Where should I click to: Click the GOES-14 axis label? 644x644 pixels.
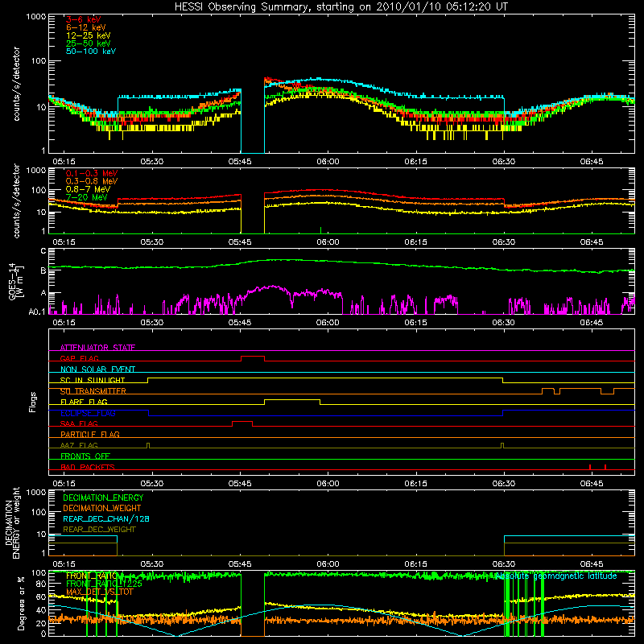click(16, 281)
